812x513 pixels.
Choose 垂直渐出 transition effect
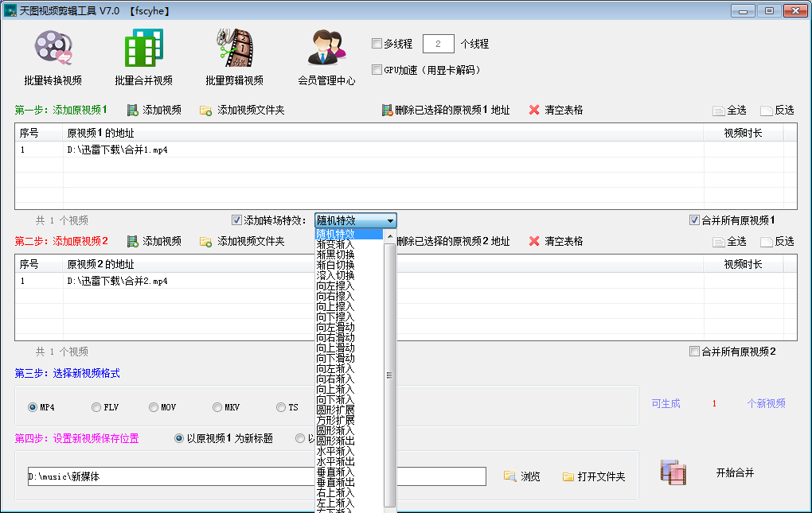point(349,483)
